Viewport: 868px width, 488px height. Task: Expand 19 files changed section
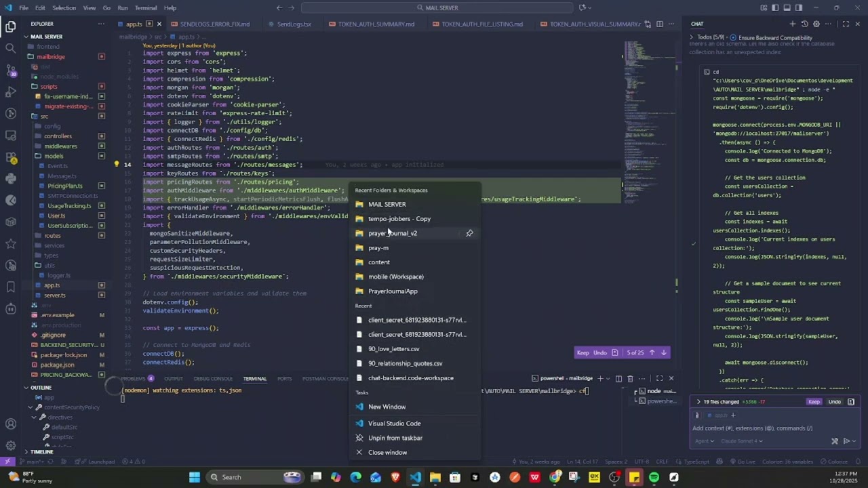click(698, 402)
